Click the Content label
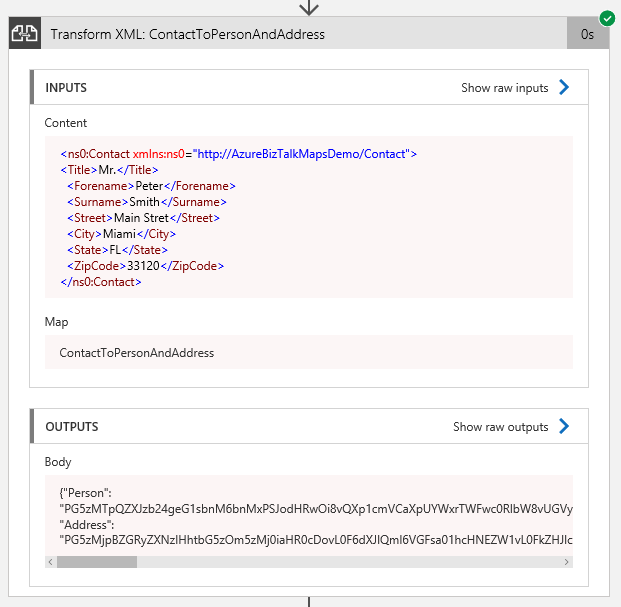The height and width of the screenshot is (607, 621). click(x=66, y=123)
